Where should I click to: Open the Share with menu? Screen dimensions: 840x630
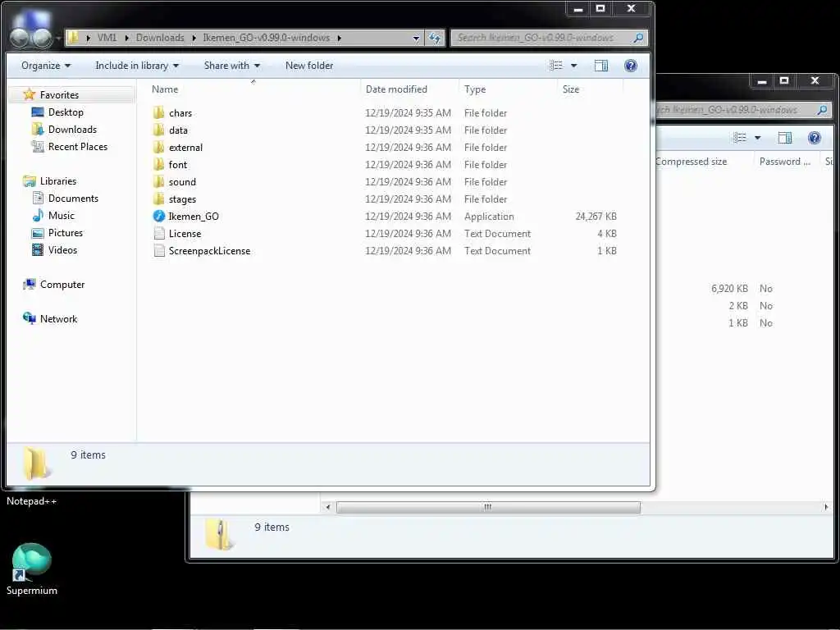coord(231,66)
